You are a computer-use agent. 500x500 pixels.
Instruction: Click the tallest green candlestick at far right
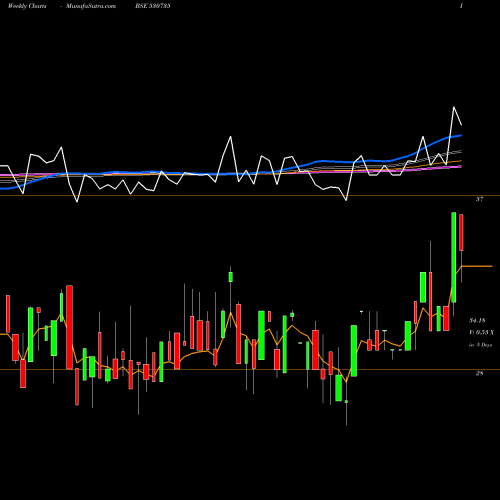click(454, 257)
